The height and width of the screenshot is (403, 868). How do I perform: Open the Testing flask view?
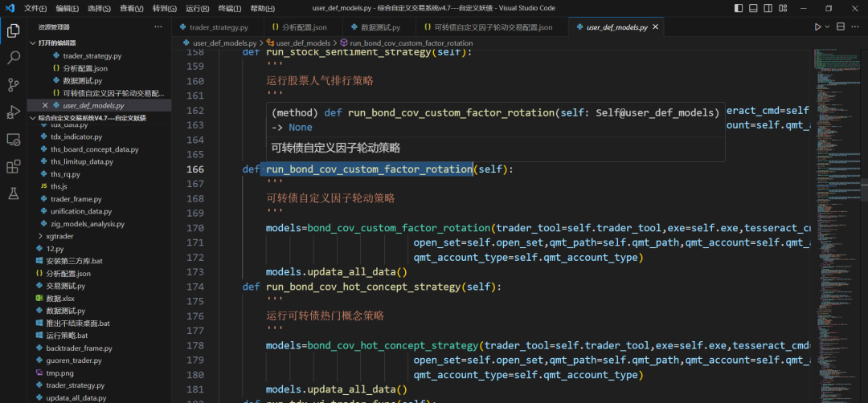click(14, 193)
